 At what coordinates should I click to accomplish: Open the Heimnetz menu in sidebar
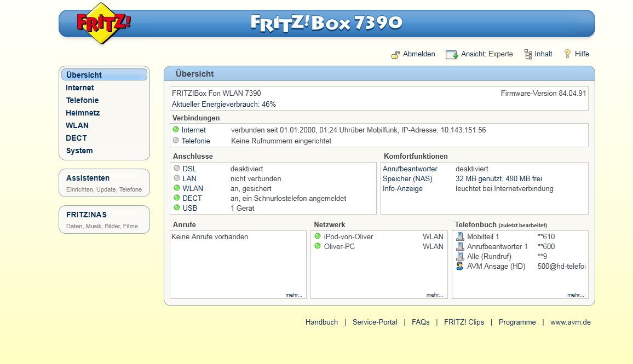[83, 113]
